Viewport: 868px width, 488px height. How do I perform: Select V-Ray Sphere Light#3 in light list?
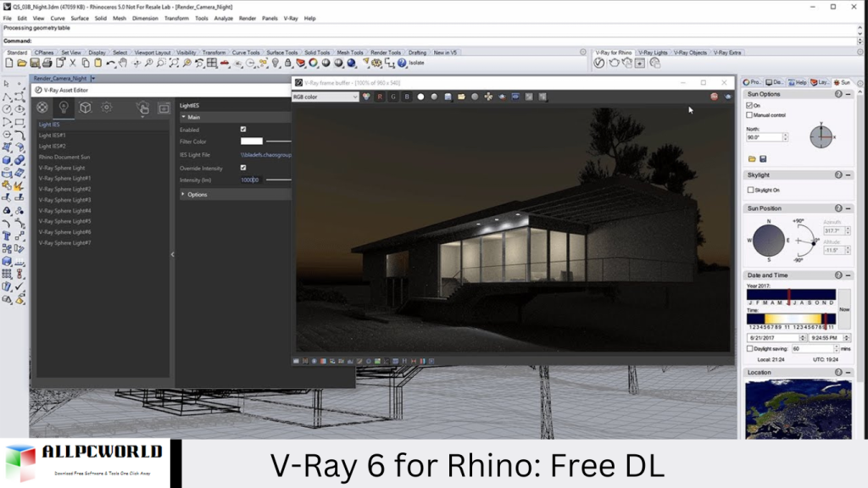(x=64, y=200)
